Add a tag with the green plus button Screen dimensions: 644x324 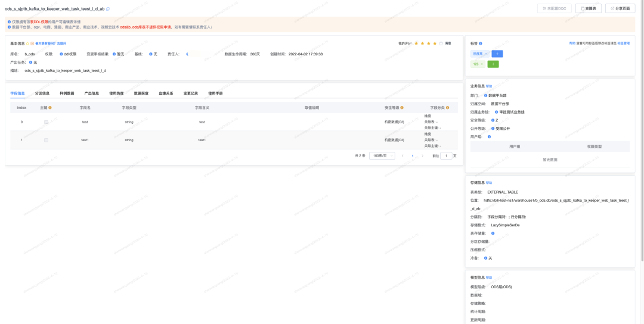[493, 64]
